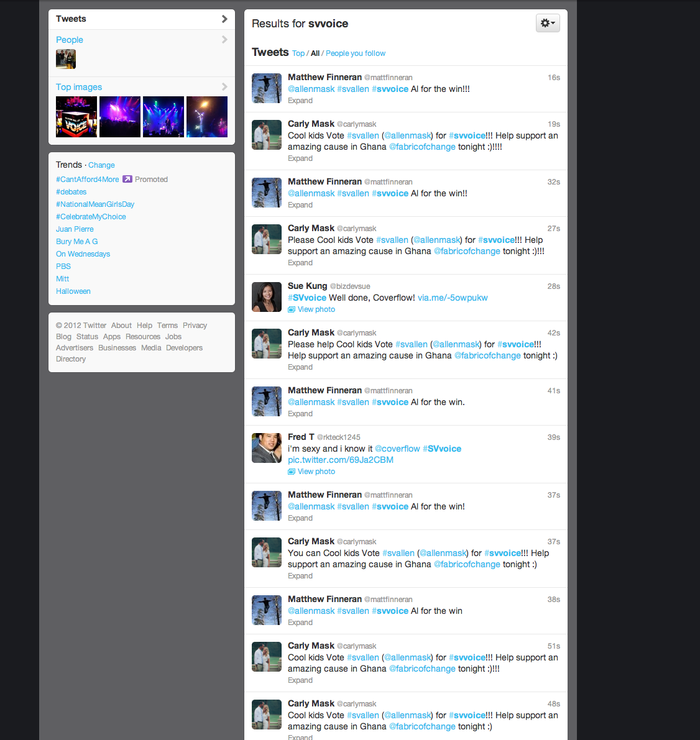The image size is (700, 740).
Task: Click the @coverflow mention in Fred T's tweet
Action: 397,449
